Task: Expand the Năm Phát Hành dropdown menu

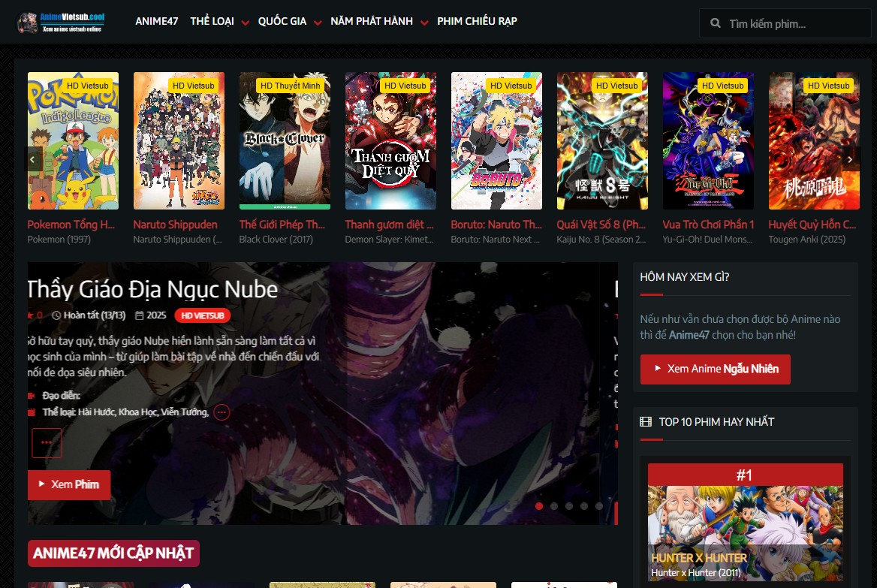Action: point(378,21)
